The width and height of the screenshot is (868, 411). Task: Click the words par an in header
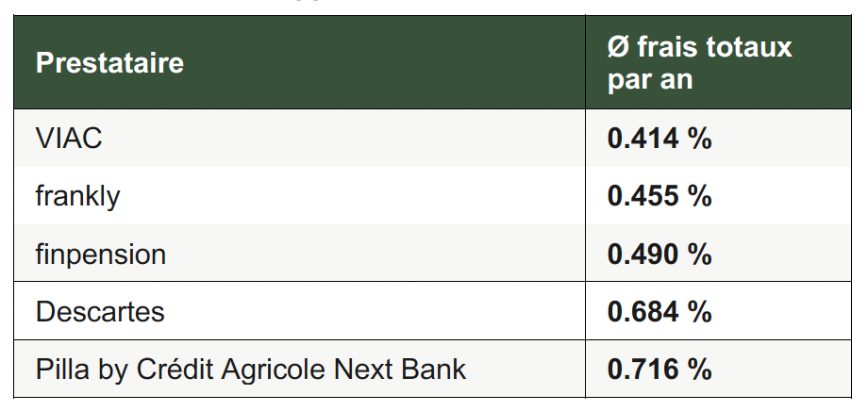(650, 80)
